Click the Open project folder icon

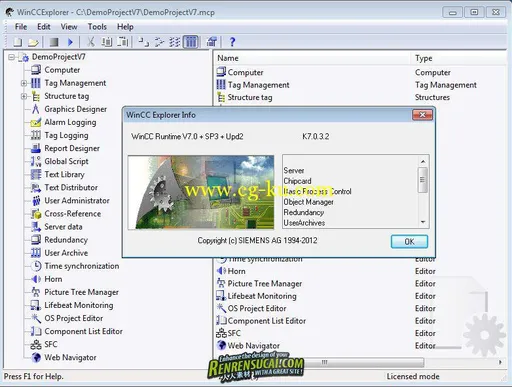pyautogui.click(x=33, y=42)
